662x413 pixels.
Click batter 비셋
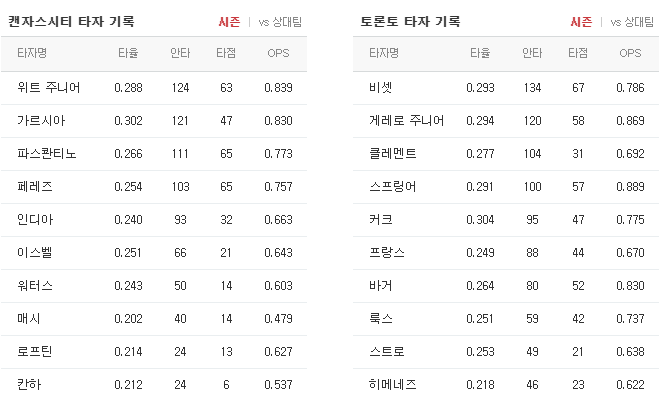(380, 88)
